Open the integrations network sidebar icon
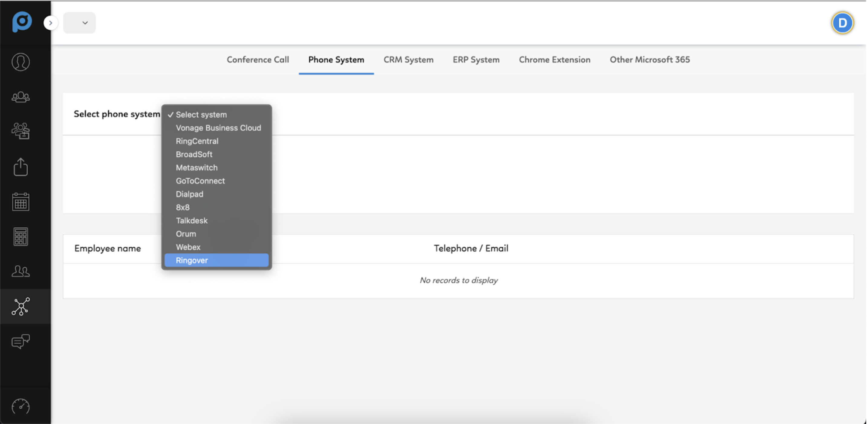Viewport: 868px width, 424px height. tap(21, 306)
